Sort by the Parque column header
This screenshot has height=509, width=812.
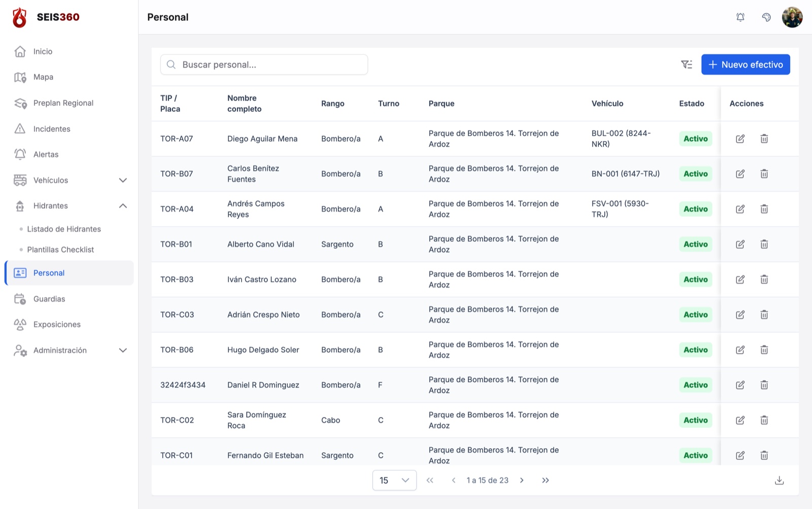(x=442, y=104)
